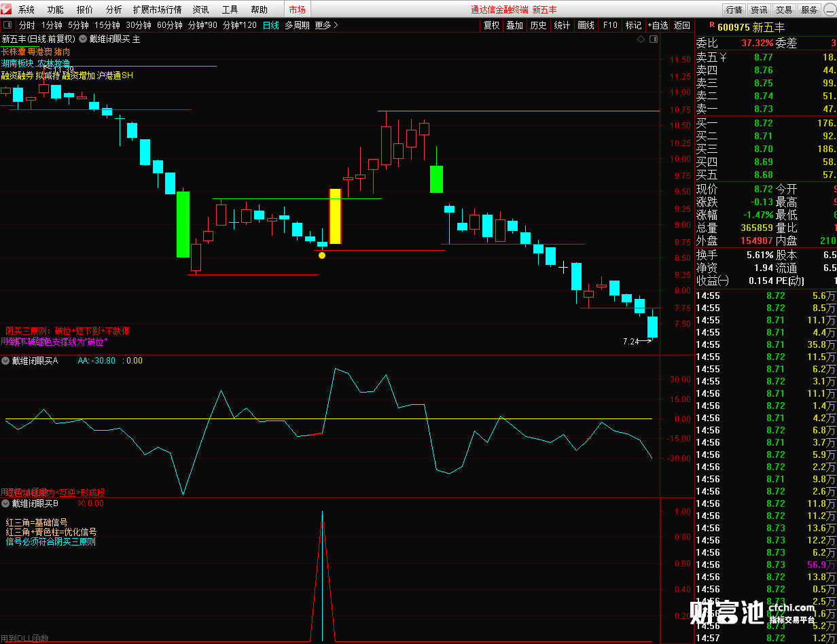The image size is (837, 644).
Task: Click the 总量 value 365859
Action: click(x=755, y=228)
